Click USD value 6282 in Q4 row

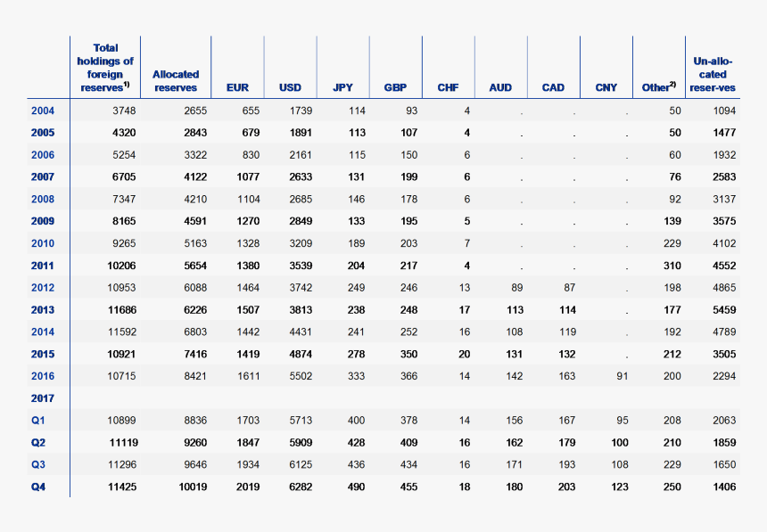point(301,487)
